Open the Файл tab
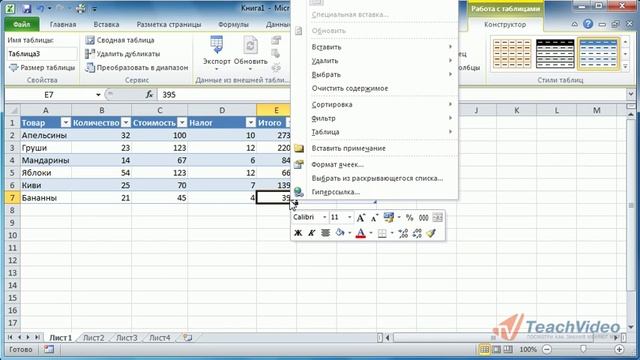 tap(22, 24)
